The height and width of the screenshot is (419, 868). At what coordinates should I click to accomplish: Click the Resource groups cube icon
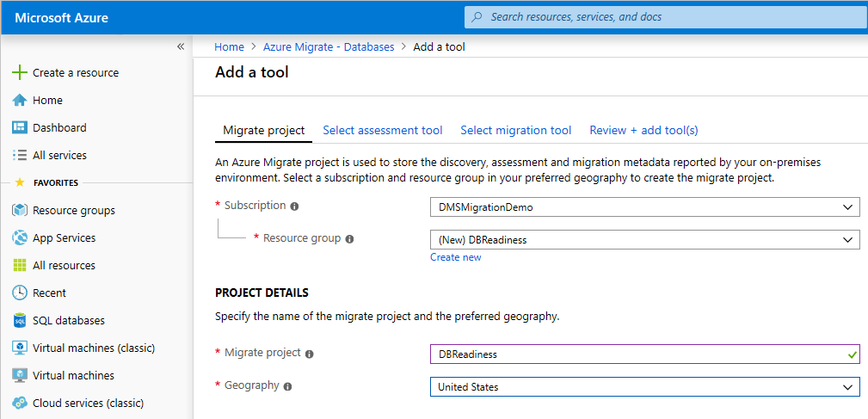[20, 211]
